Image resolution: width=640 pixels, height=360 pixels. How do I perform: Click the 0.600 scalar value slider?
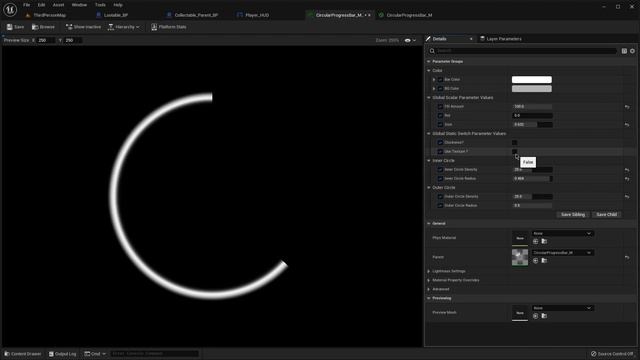tap(532, 124)
